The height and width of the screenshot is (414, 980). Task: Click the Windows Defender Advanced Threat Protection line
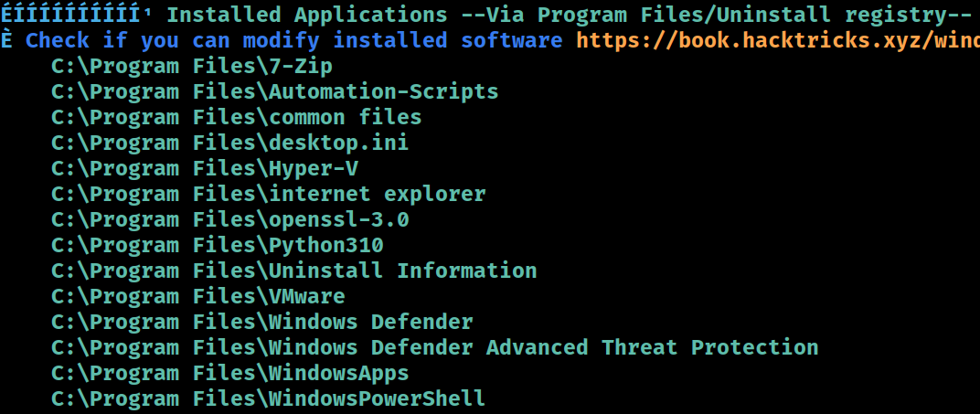(x=435, y=348)
